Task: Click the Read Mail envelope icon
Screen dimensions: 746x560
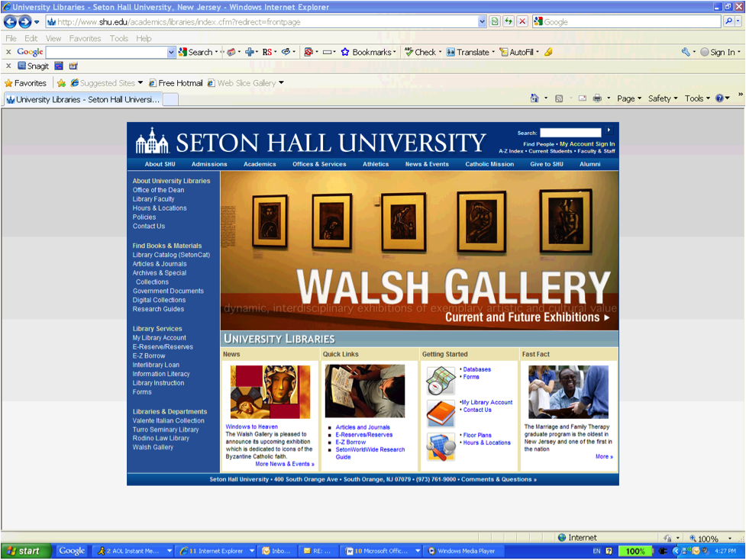Action: [x=583, y=98]
